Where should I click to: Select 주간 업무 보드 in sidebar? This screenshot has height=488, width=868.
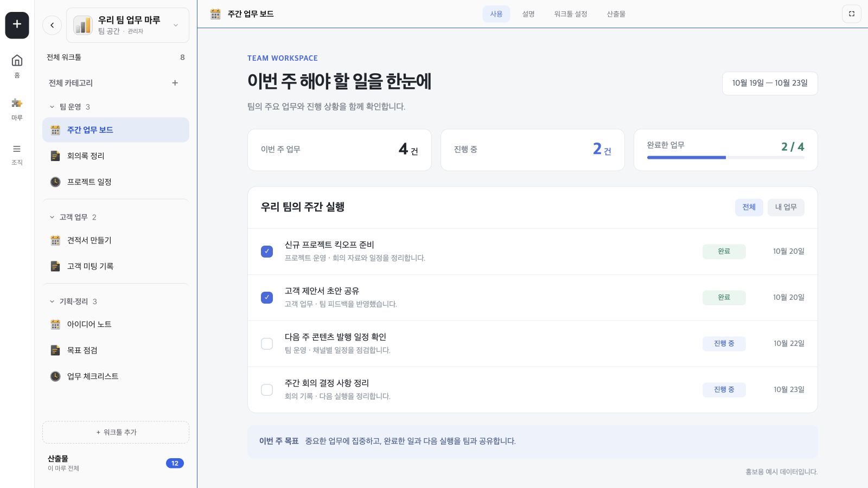tap(116, 130)
